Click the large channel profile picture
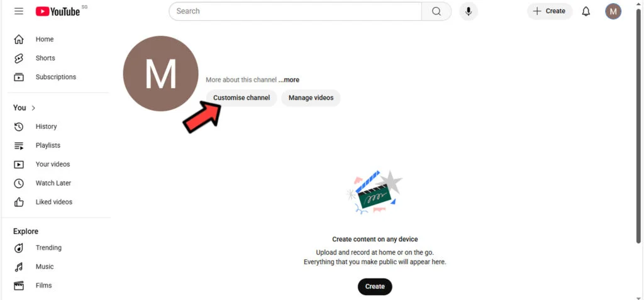 (160, 74)
